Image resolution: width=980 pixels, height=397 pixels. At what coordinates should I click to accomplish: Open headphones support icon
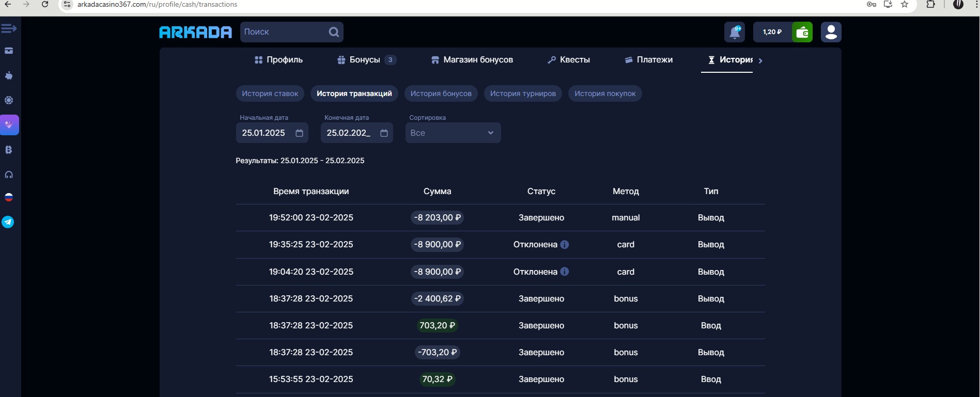pos(9,174)
